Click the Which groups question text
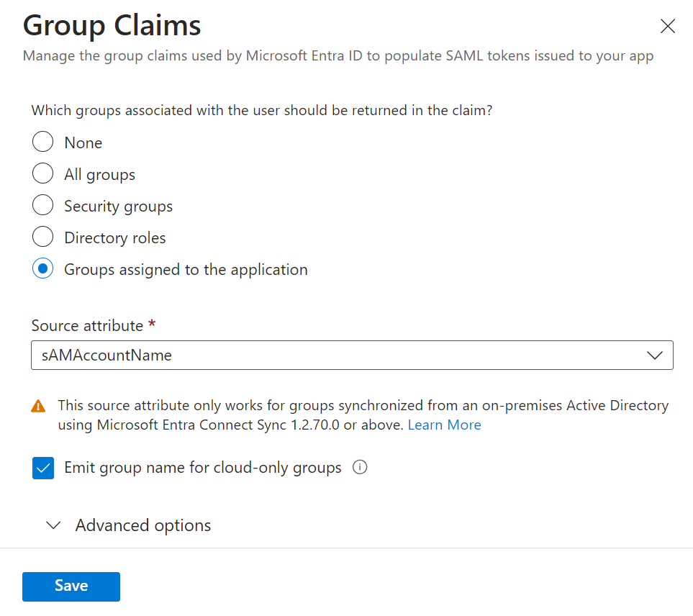This screenshot has width=693, height=616. [261, 110]
